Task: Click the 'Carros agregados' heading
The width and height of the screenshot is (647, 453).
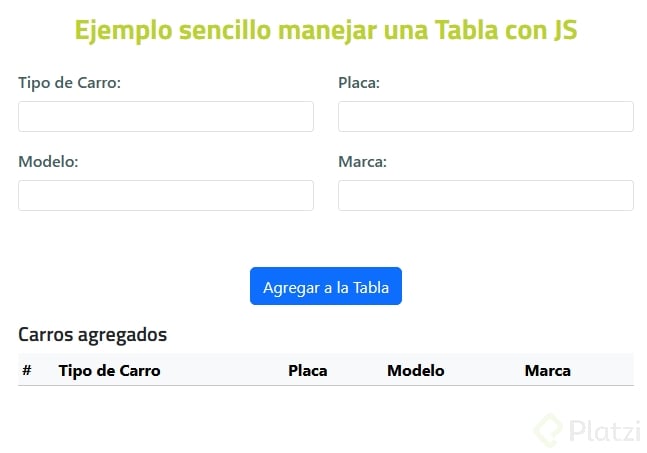Action: click(x=92, y=335)
